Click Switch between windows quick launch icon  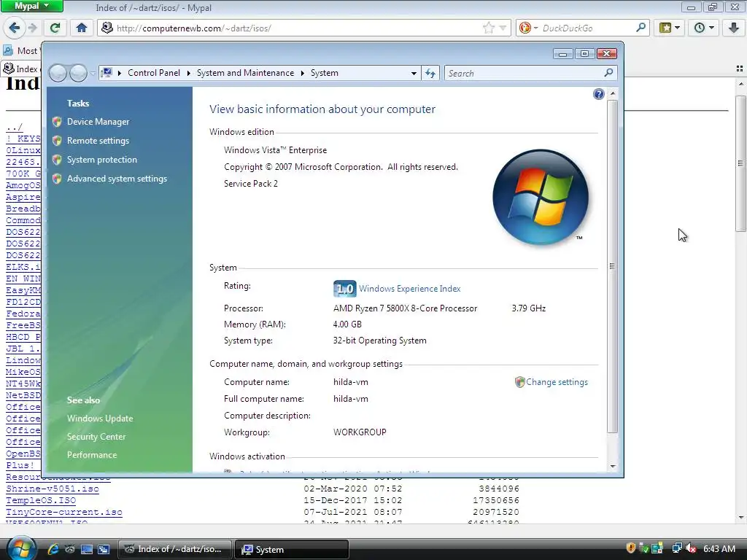(x=104, y=549)
